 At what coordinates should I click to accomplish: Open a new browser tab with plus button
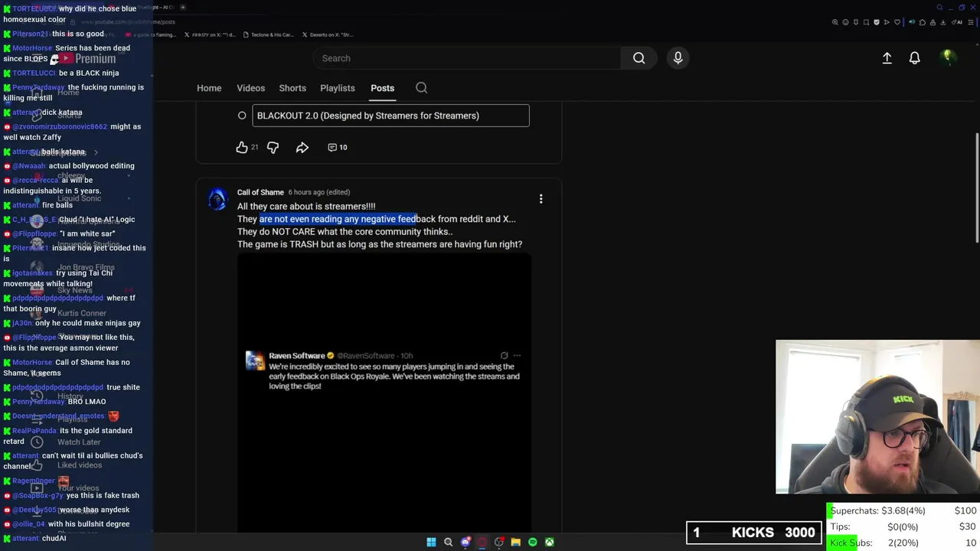click(182, 8)
